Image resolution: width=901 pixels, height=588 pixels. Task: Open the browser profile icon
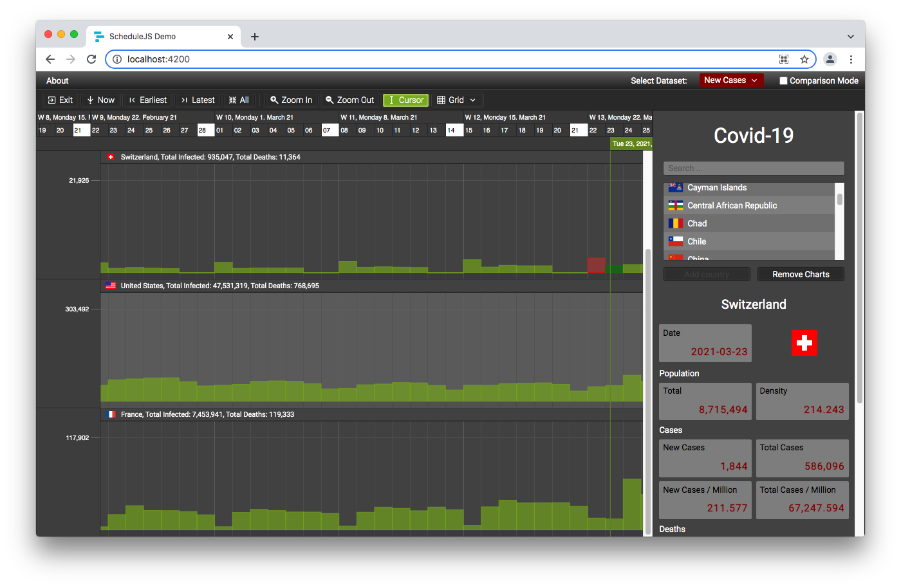(x=830, y=59)
